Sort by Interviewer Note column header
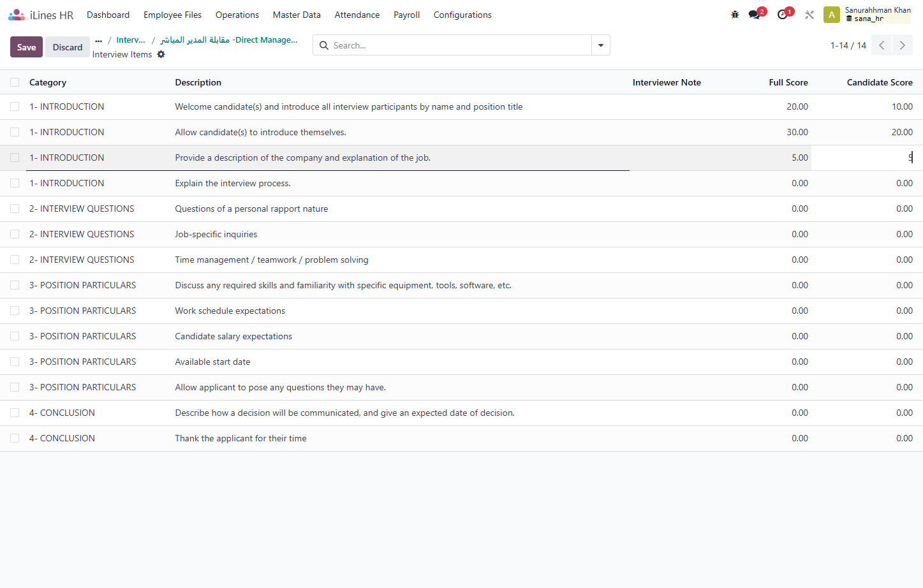 tap(667, 82)
